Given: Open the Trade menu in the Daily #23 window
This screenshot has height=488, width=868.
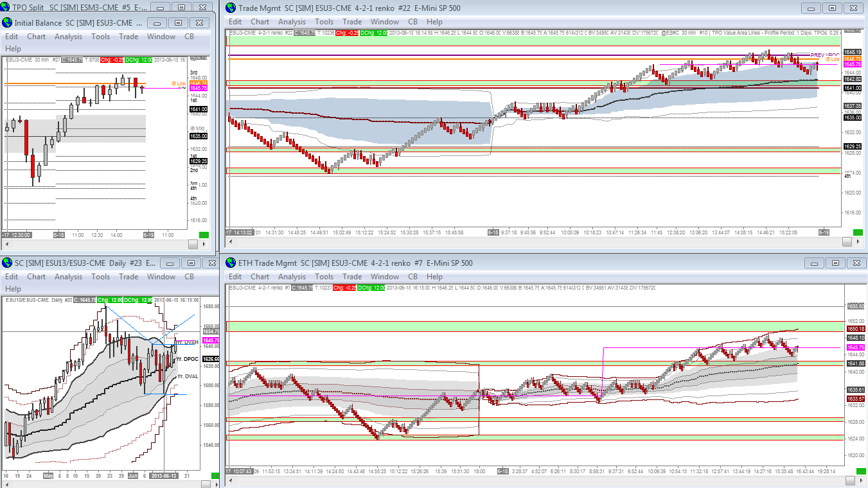Looking at the screenshot, I should (128, 277).
